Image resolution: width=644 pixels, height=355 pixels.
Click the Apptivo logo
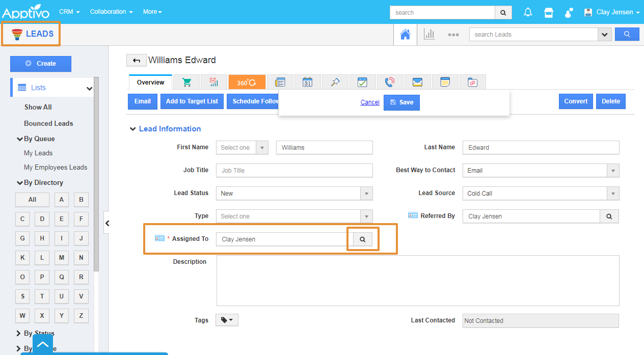[25, 12]
